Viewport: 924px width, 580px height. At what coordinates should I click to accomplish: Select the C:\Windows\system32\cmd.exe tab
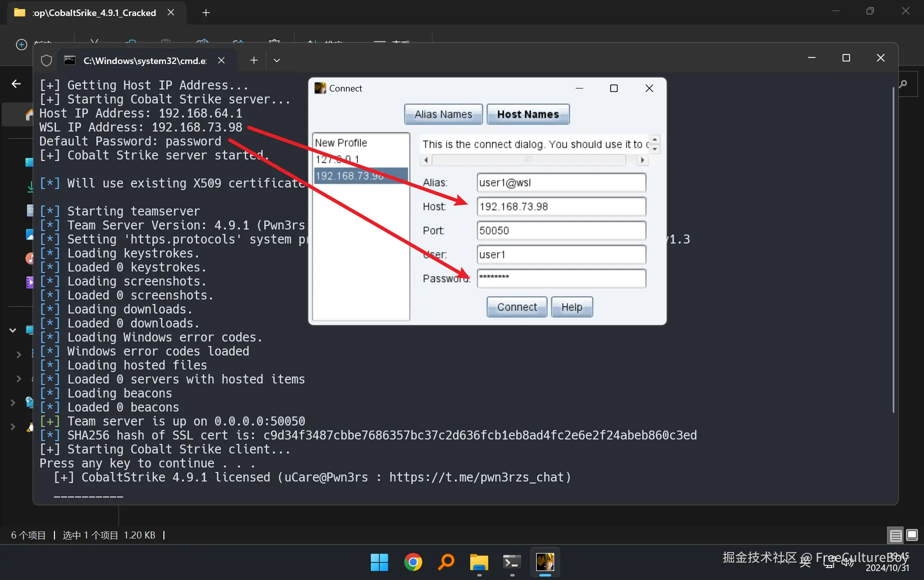point(145,60)
